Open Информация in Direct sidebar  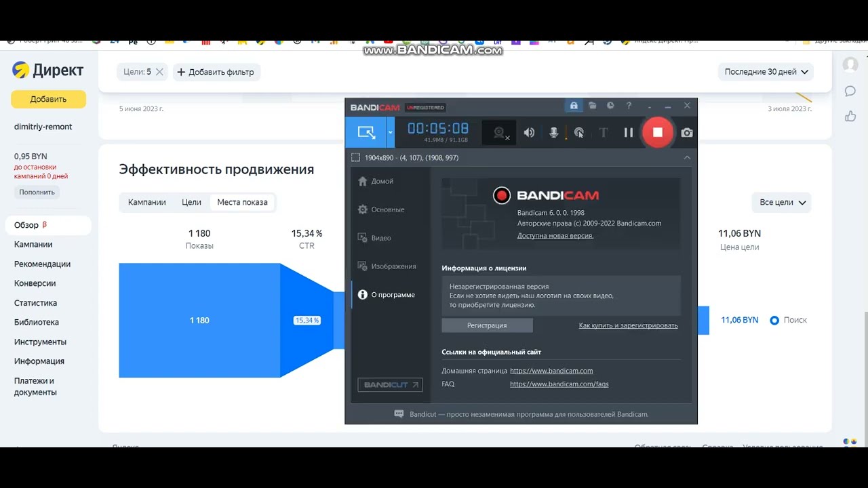pos(39,361)
